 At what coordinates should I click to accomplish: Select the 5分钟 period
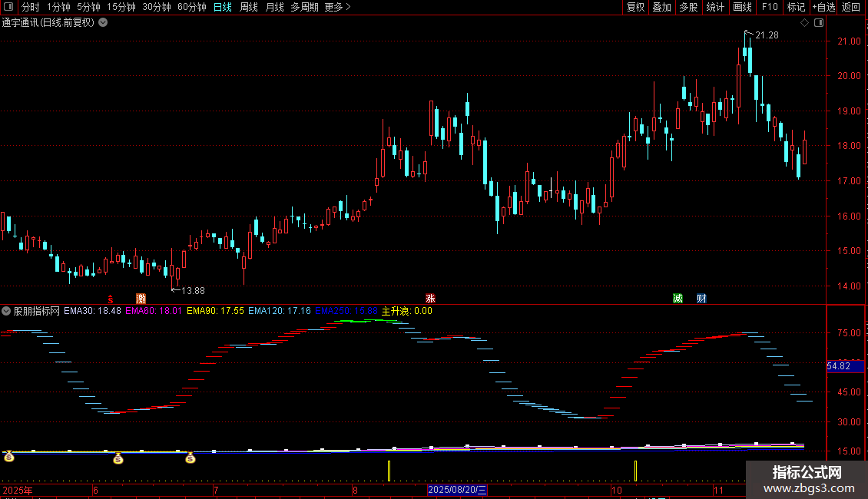pos(88,7)
